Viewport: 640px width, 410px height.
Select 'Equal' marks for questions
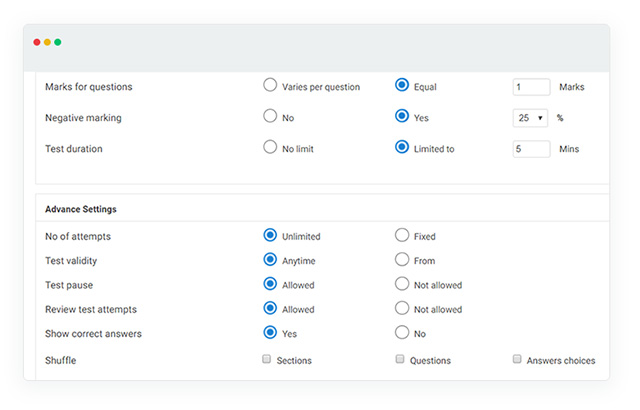(x=402, y=86)
